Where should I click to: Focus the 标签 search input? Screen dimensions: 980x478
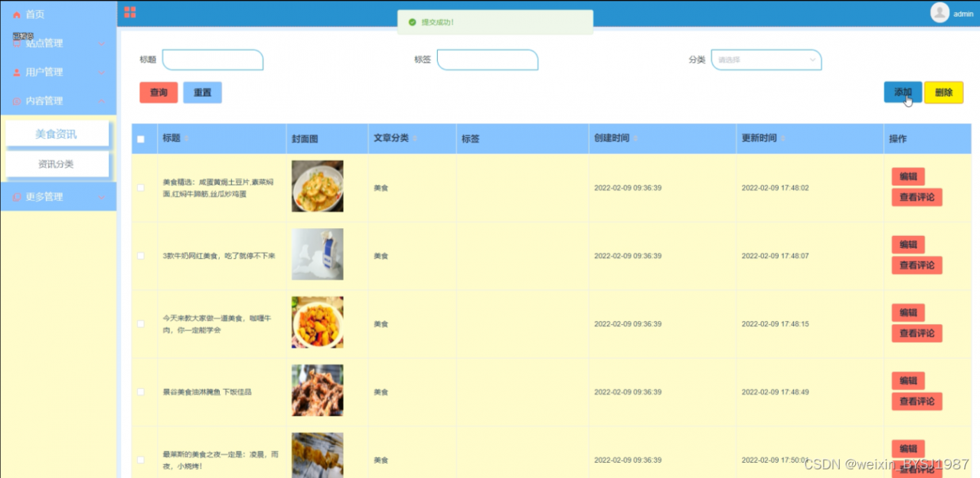coord(488,60)
